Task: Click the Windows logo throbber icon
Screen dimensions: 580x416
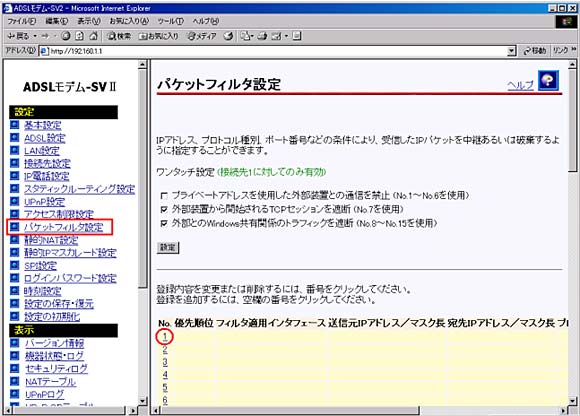Action: click(566, 21)
